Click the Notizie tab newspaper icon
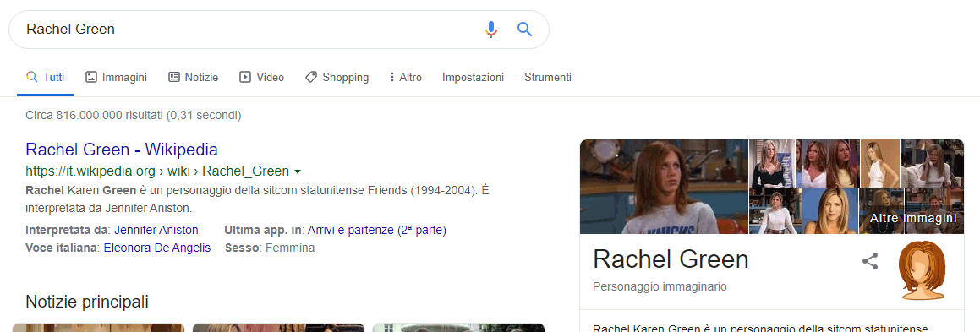Screen dimensions: 980x332 point(173,78)
